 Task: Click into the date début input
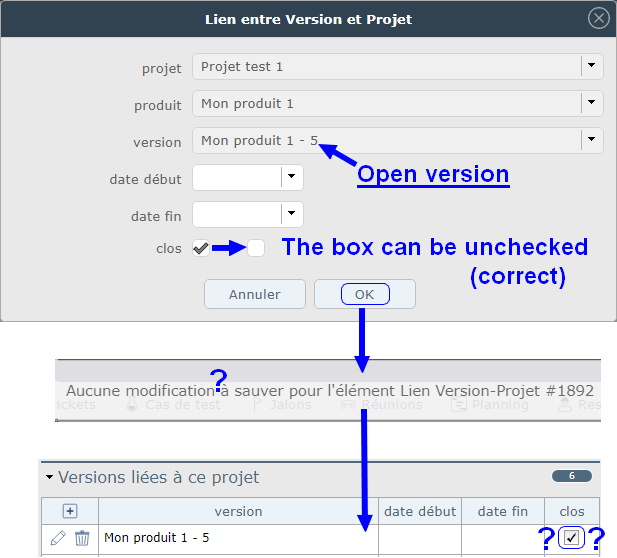[x=237, y=177]
